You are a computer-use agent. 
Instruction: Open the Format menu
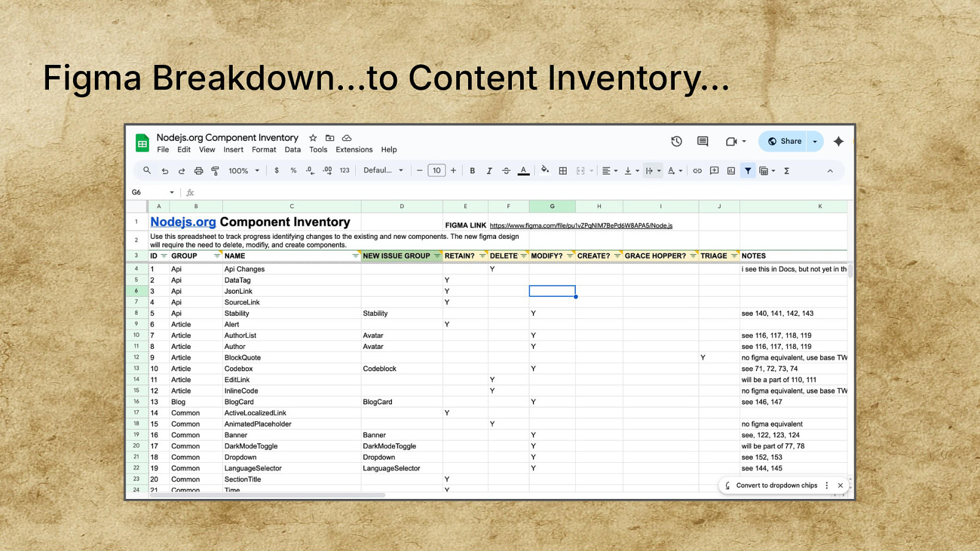coord(263,149)
